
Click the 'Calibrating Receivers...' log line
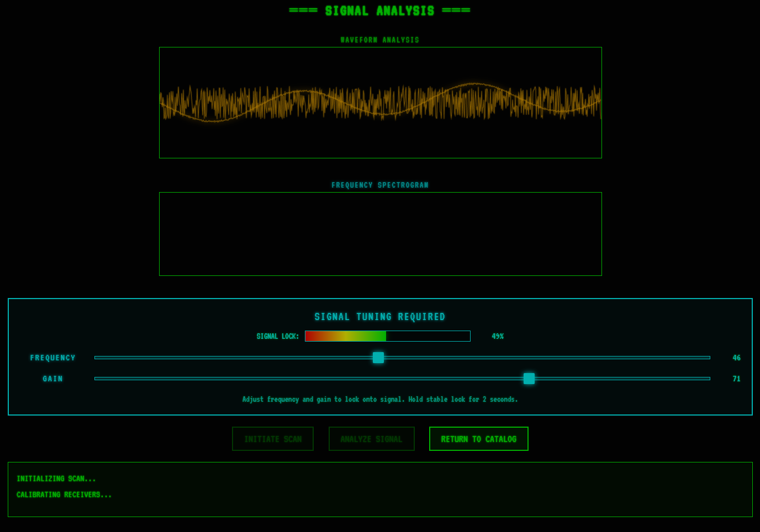(x=64, y=494)
